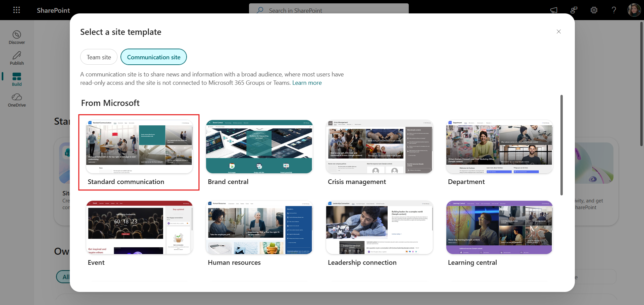Click the SharePoint title in header
Image resolution: width=644 pixels, height=305 pixels.
click(53, 10)
